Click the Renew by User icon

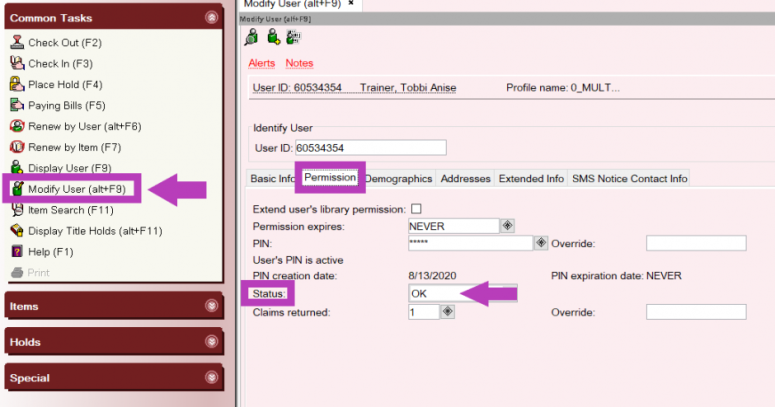pyautogui.click(x=17, y=126)
